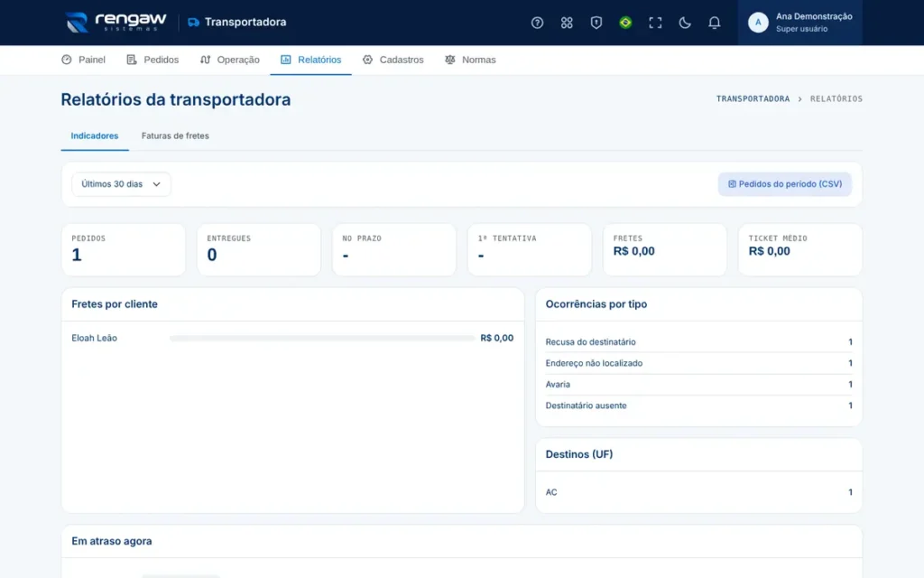
Task: Select Avaria occurrence row
Action: coord(698,385)
